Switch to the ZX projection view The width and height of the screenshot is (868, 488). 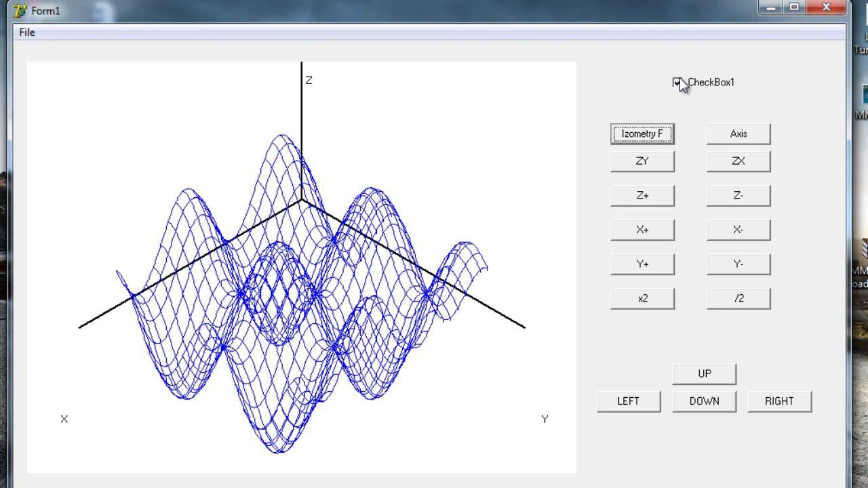coord(738,161)
